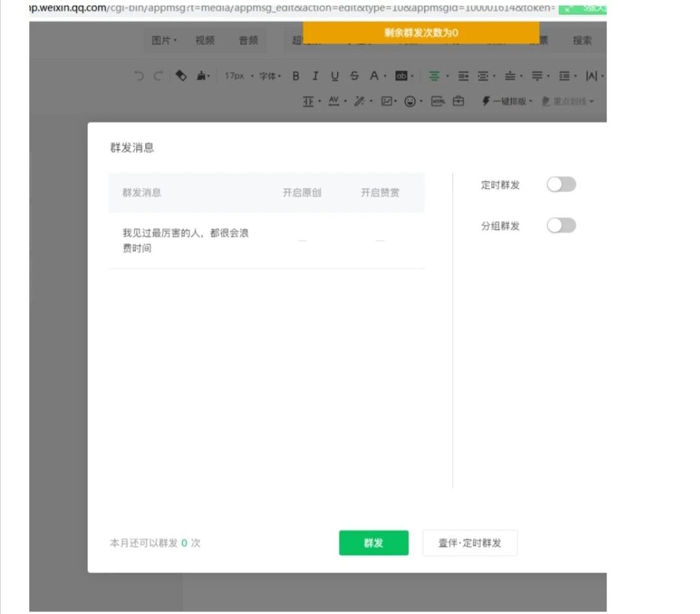Open the emoji smiley picker

pos(410,101)
